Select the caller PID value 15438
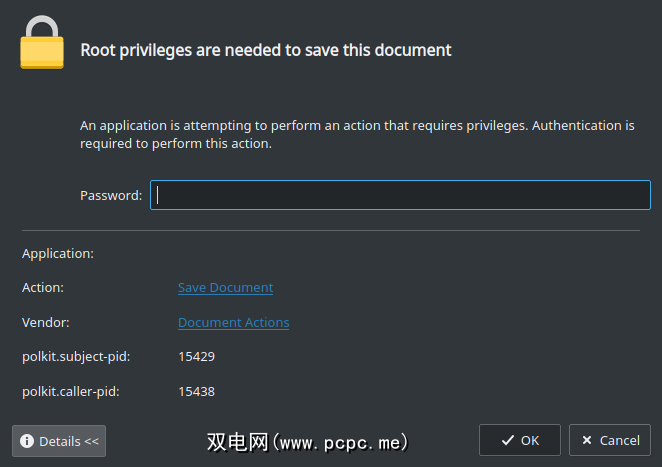Viewport: 662px width, 467px height. 196,392
